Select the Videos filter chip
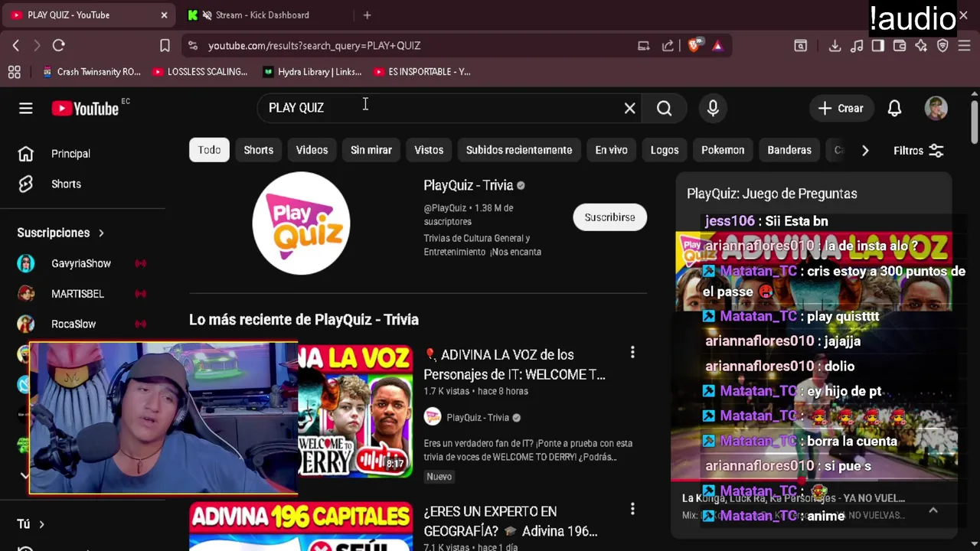This screenshot has width=980, height=551. pos(312,150)
